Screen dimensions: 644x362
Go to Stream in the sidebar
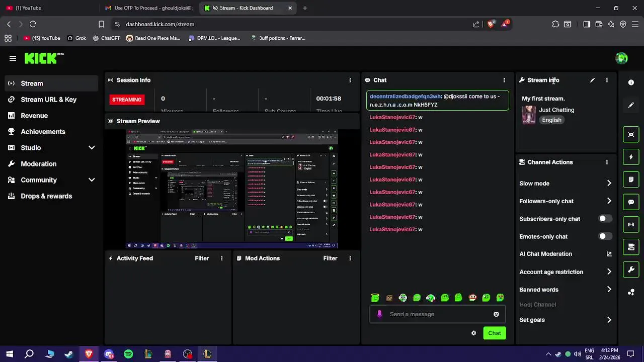click(x=51, y=83)
